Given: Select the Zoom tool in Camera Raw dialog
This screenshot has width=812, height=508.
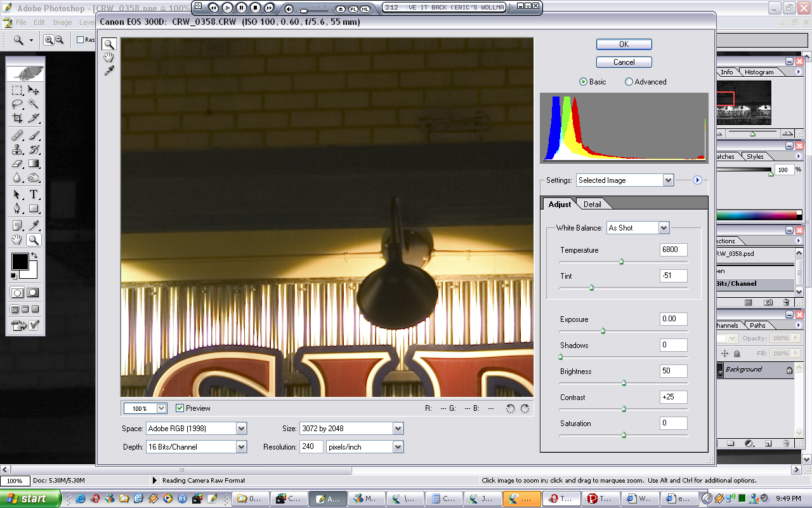Looking at the screenshot, I should coord(109,44).
